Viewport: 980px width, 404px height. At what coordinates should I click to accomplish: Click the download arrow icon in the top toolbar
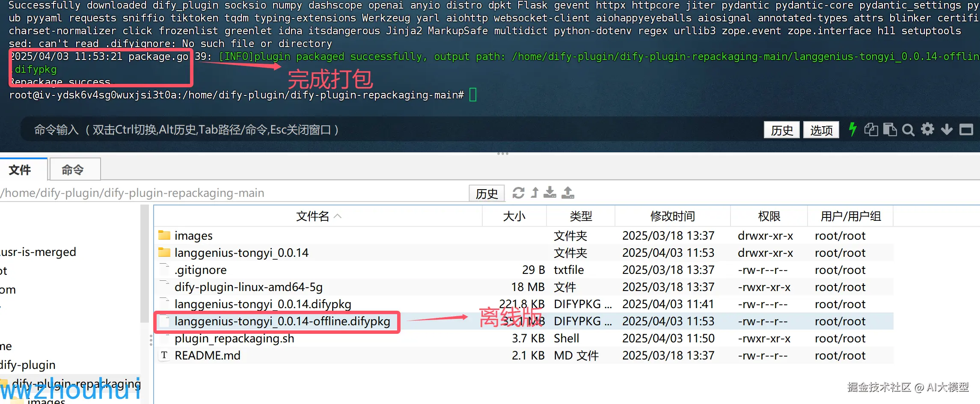coord(947,129)
